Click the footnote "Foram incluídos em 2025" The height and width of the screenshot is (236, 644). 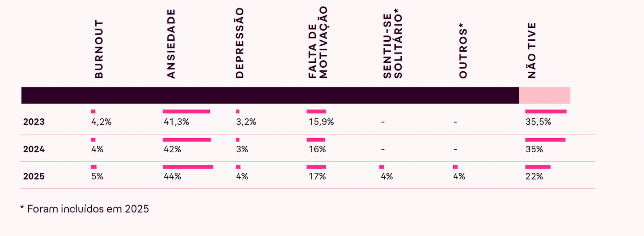click(x=88, y=209)
